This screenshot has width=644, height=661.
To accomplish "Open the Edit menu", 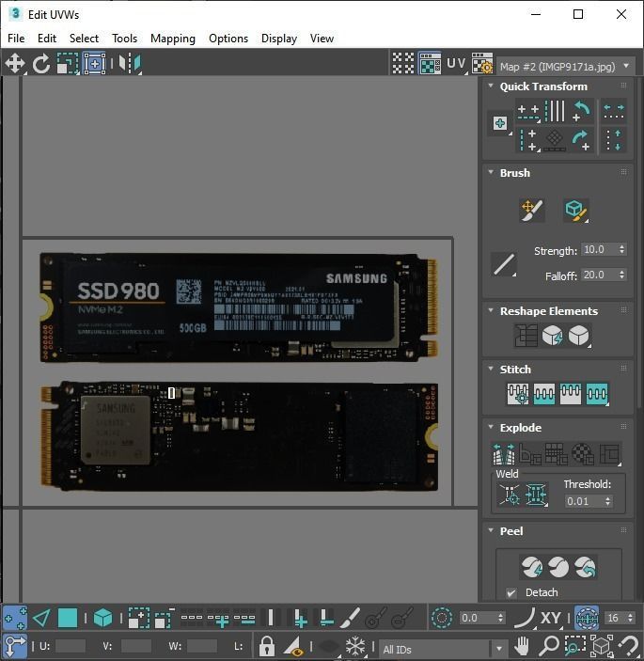I will click(x=47, y=39).
